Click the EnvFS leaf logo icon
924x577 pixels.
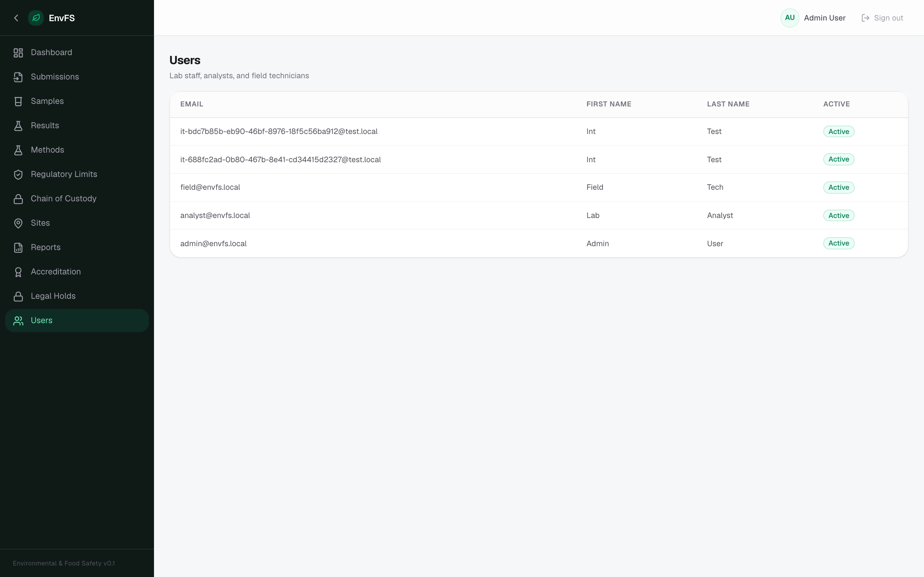[x=36, y=18]
